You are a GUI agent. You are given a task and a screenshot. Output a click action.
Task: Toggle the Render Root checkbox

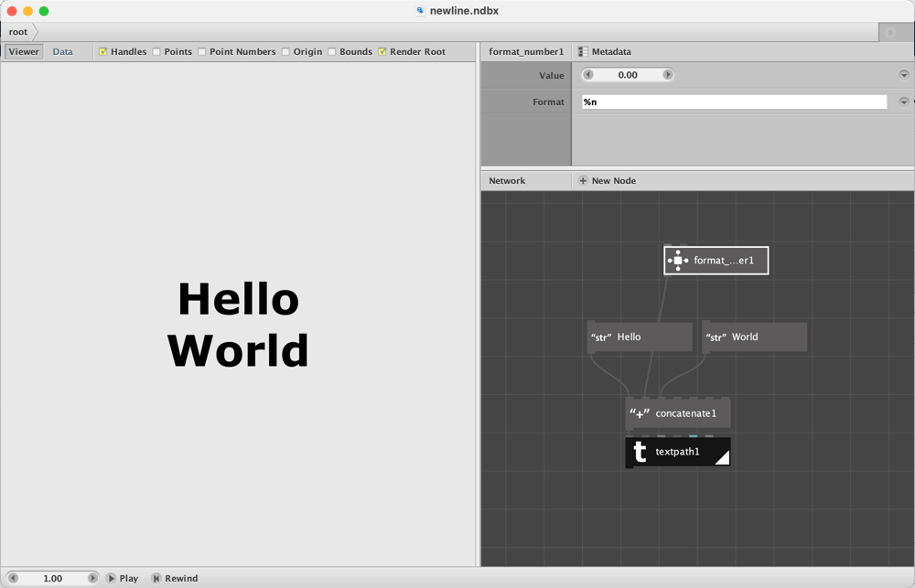(x=382, y=52)
